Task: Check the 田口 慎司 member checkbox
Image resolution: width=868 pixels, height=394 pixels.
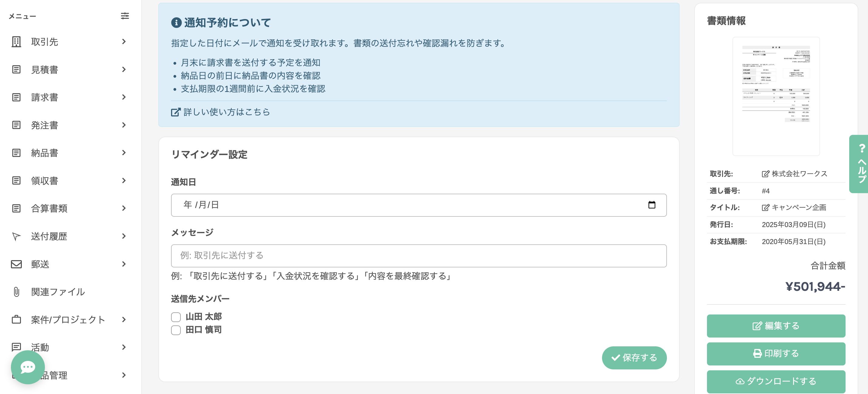Action: (x=176, y=330)
